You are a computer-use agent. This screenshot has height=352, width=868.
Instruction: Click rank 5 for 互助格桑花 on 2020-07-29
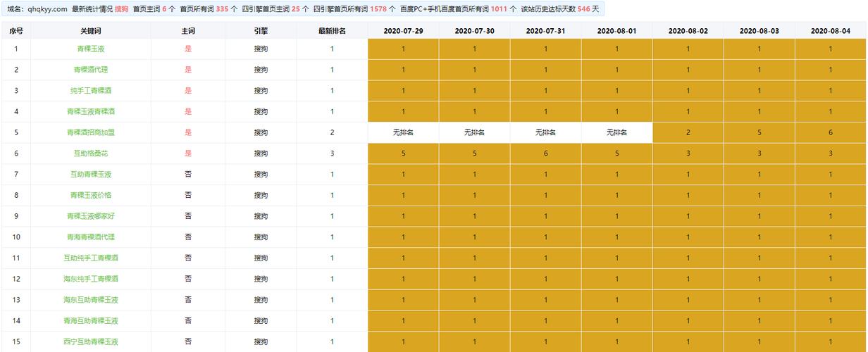[x=404, y=153]
